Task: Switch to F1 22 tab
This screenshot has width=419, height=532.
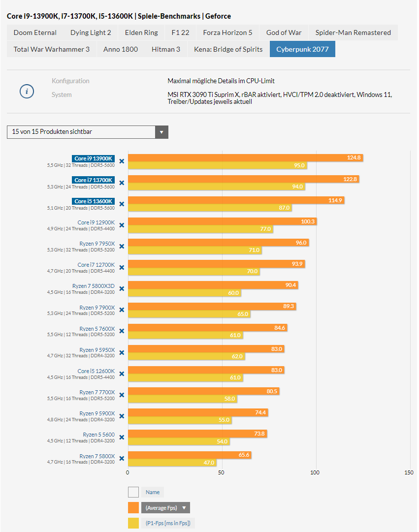Action: 180,32
